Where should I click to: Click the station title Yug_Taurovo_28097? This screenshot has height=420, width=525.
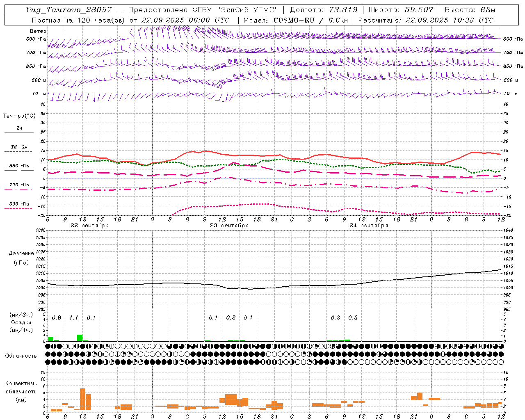tap(68, 10)
